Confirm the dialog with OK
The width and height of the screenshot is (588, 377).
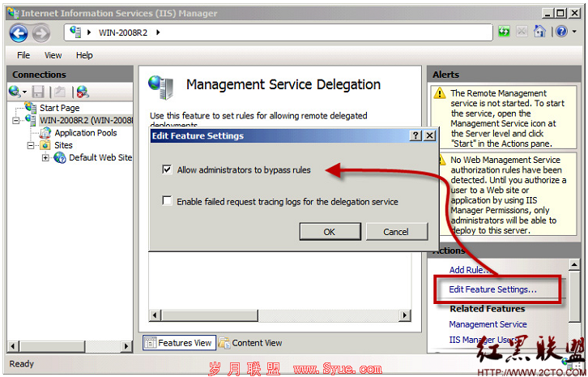point(330,232)
